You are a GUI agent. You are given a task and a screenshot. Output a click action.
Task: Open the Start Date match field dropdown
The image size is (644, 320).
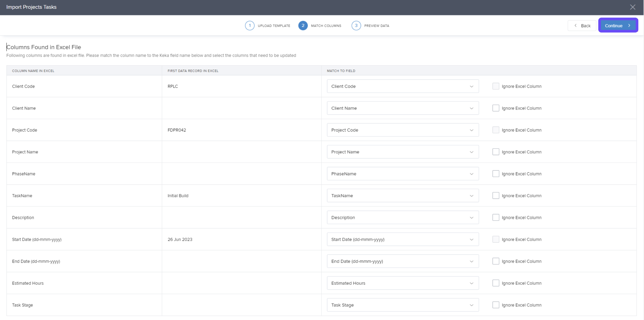click(x=403, y=239)
